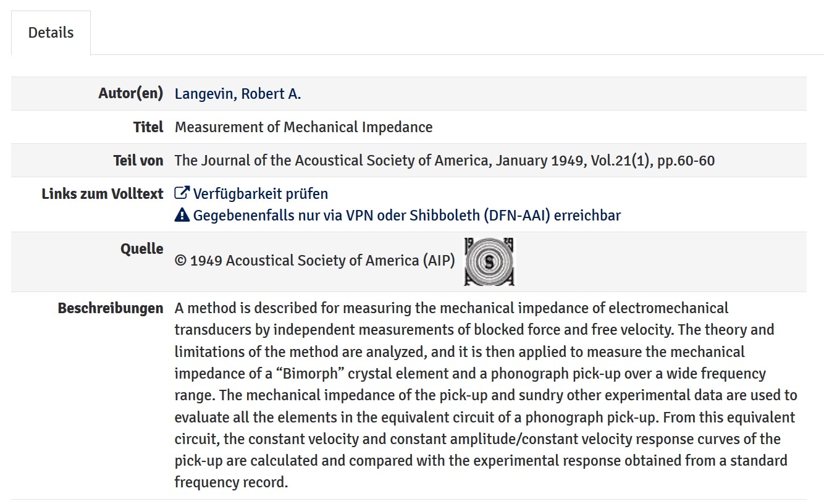
Task: Open the VPN oder Shibboleth access notice link
Action: (406, 216)
